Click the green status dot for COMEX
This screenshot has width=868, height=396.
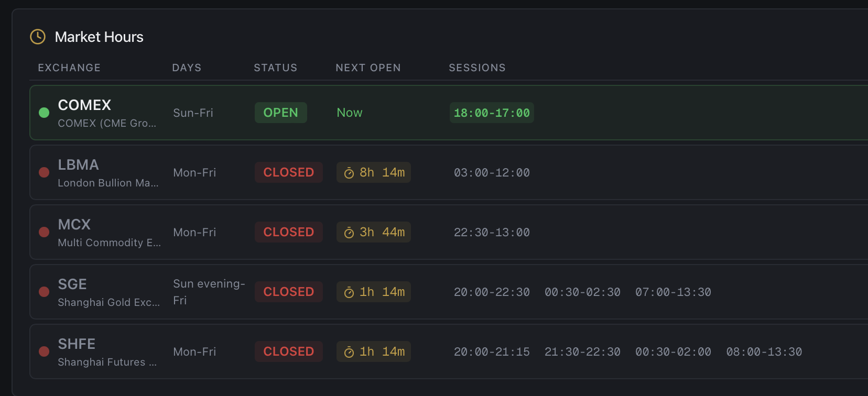tap(44, 112)
